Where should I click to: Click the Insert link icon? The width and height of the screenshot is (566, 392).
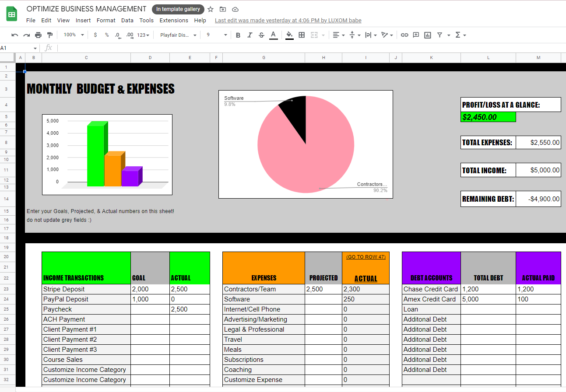(x=404, y=35)
